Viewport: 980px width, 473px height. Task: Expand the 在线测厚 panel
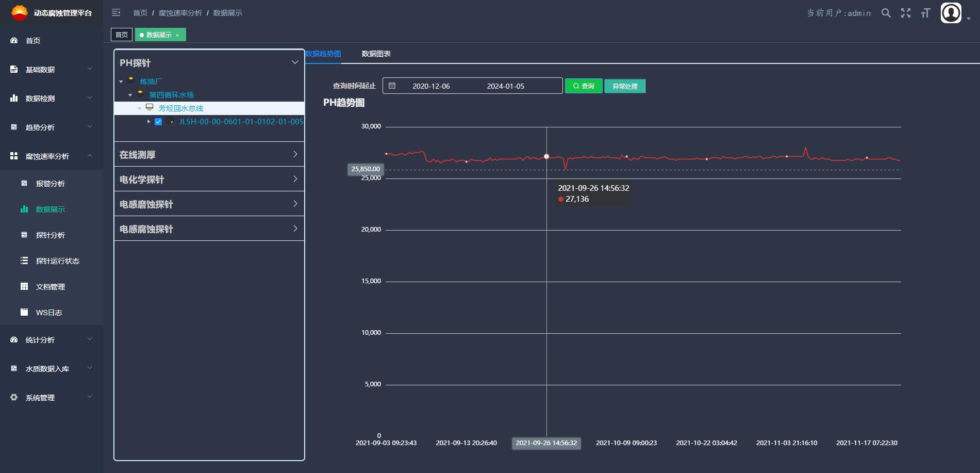(209, 154)
